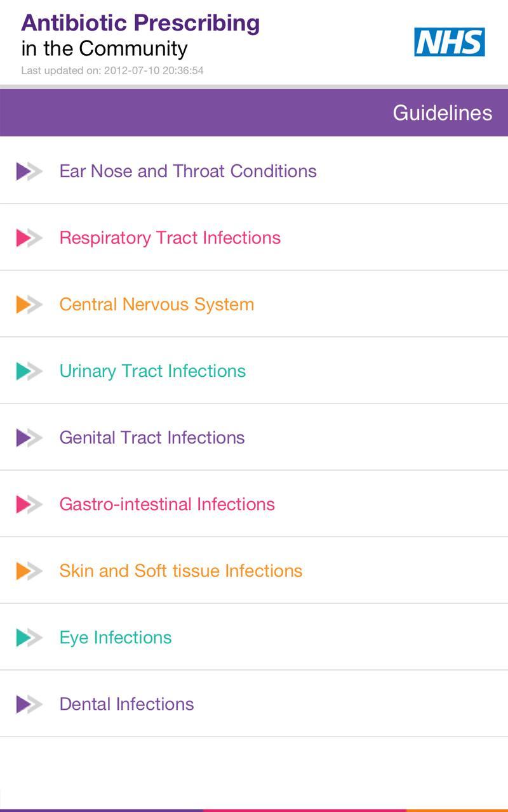
Task: Click arrow icon beside Ear Nose and Throat
Action: click(x=29, y=171)
